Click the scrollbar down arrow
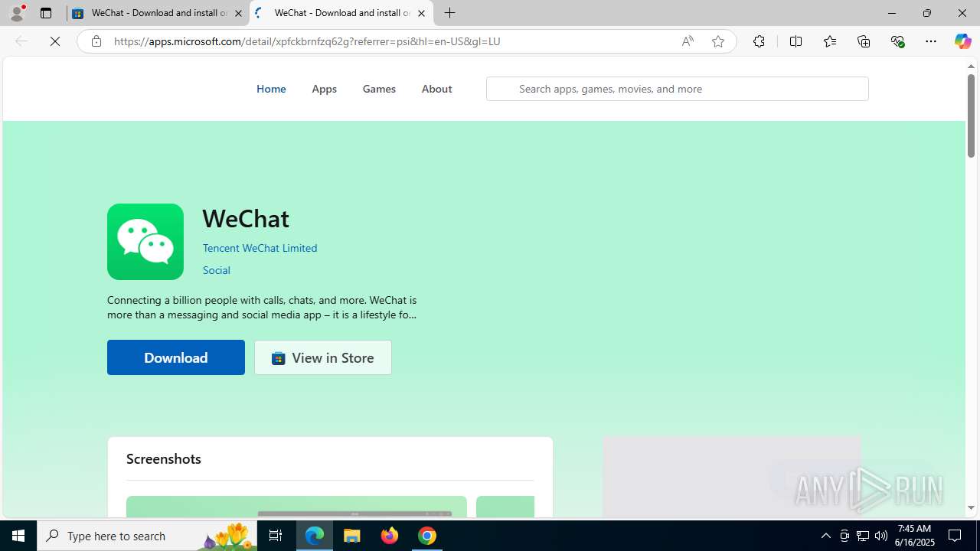 (x=971, y=508)
